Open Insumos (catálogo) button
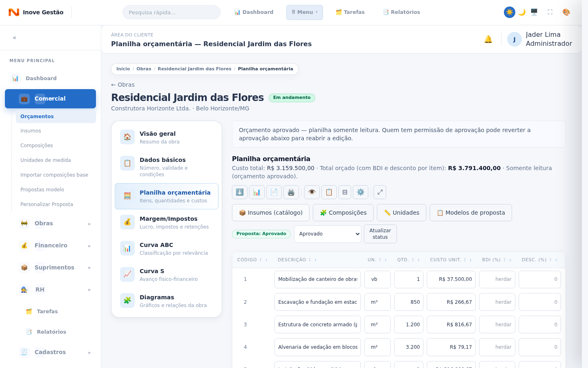Viewport: 588px width, 368px height. click(x=271, y=213)
